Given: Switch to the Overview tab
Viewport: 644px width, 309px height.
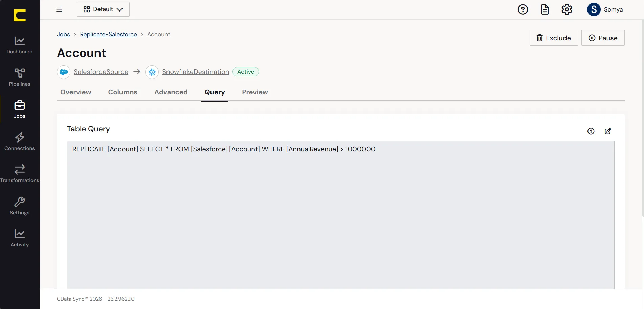Looking at the screenshot, I should [76, 92].
